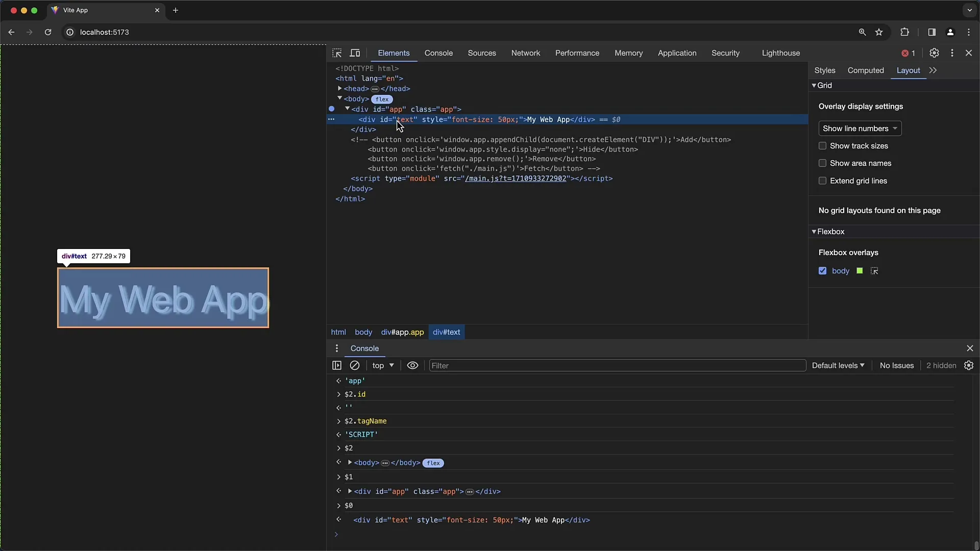The height and width of the screenshot is (551, 980).
Task: Switch to the Console tab
Action: pyautogui.click(x=438, y=53)
